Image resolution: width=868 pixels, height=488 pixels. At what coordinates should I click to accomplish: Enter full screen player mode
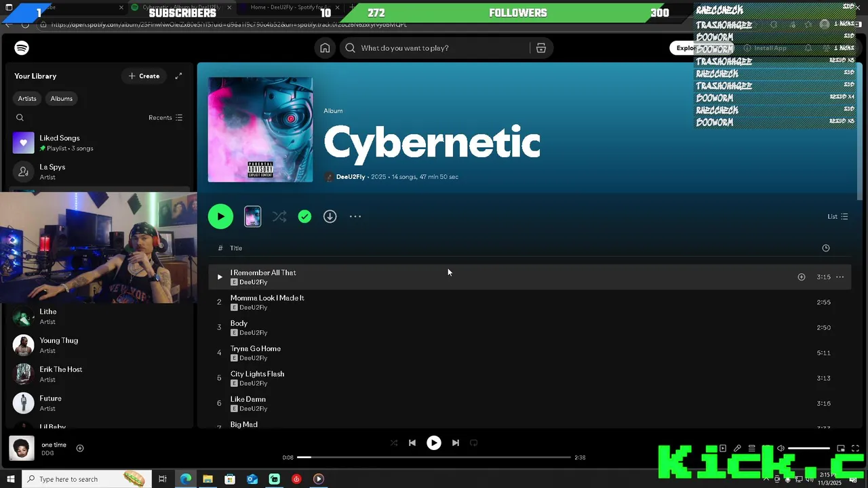point(855,448)
